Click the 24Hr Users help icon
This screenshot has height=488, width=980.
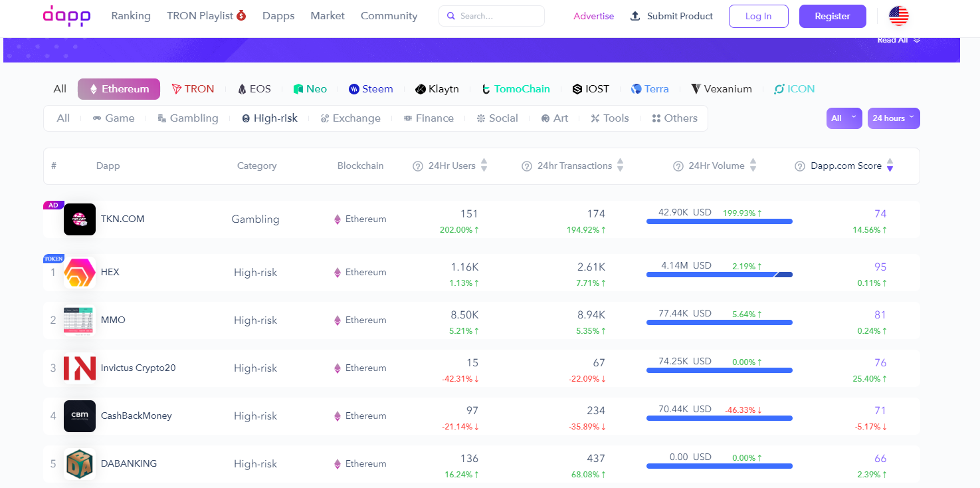(418, 166)
